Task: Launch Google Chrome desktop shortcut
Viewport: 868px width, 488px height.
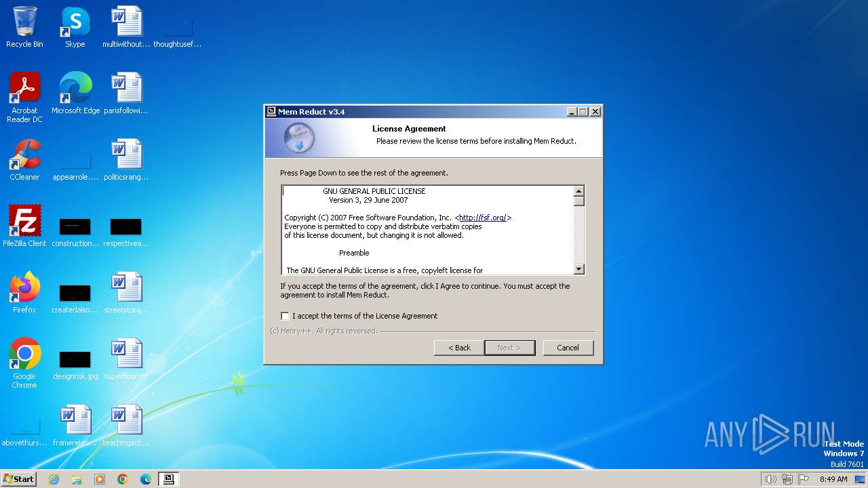Action: 24,363
